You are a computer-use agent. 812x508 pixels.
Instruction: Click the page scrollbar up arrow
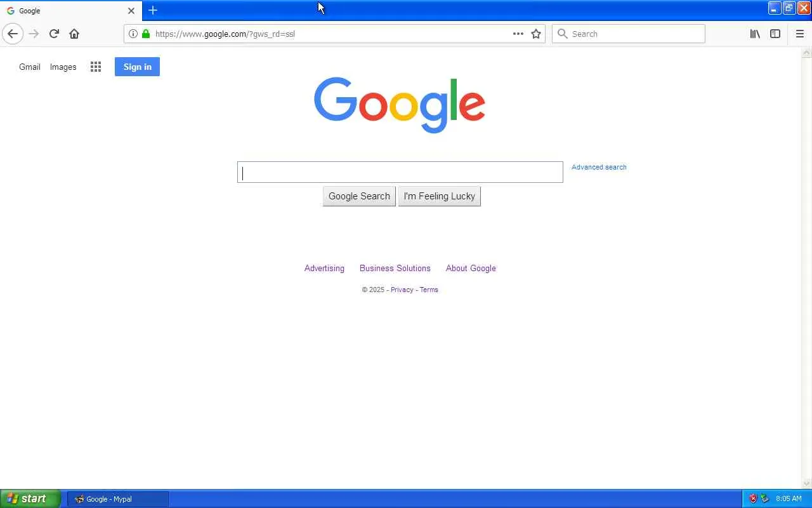(807, 53)
